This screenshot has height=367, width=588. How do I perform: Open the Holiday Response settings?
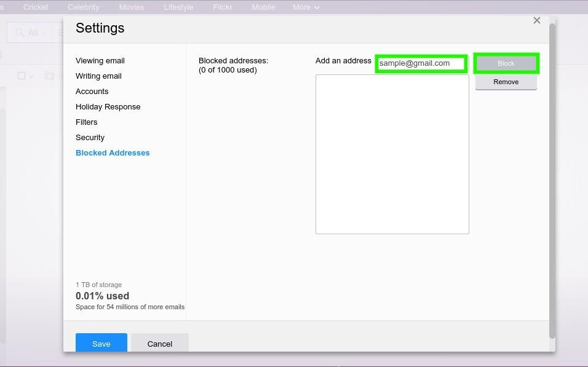click(x=108, y=106)
